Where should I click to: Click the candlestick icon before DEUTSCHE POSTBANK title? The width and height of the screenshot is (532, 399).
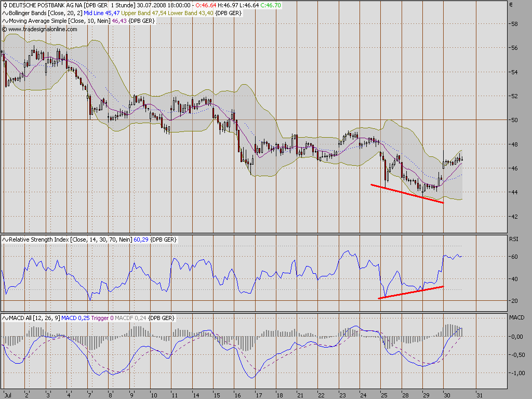pos(5,5)
